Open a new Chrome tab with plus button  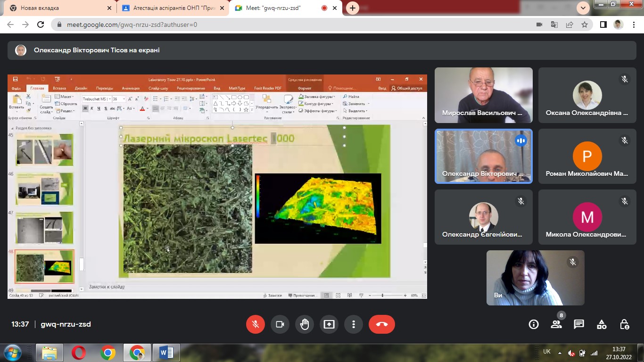(x=352, y=8)
